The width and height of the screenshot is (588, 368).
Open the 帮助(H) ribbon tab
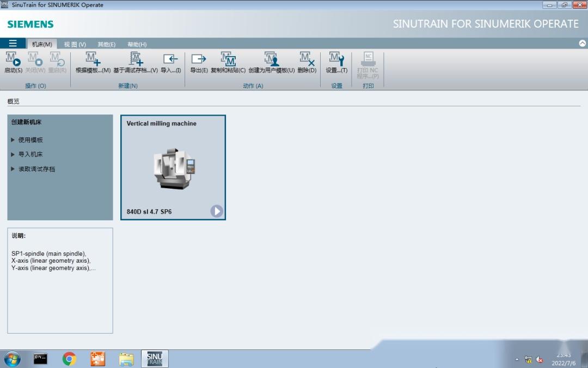[x=137, y=44]
